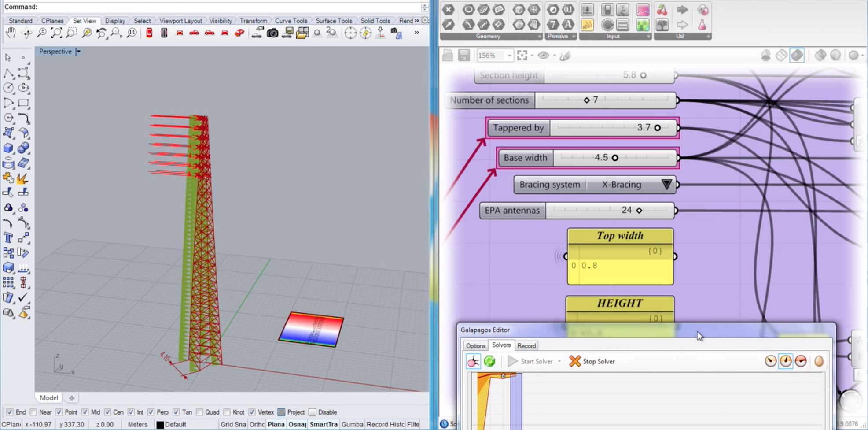
Task: Toggle Grid Snap in status bar
Action: pos(233,424)
